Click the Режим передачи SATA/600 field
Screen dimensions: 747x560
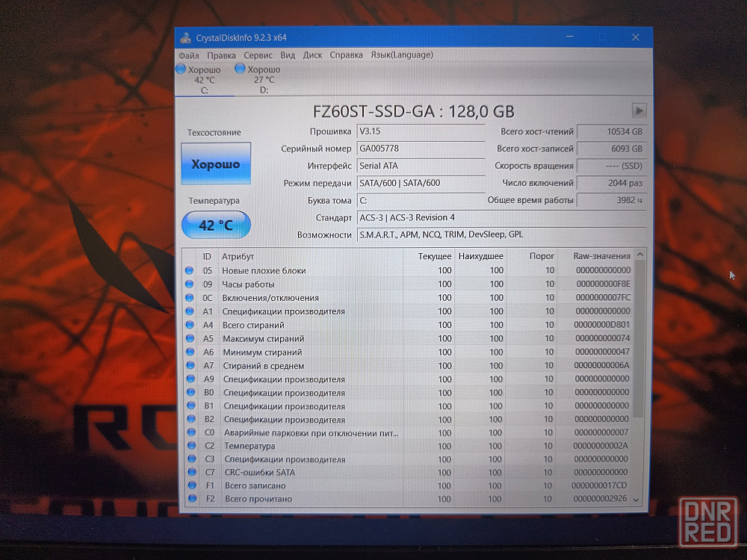click(421, 183)
